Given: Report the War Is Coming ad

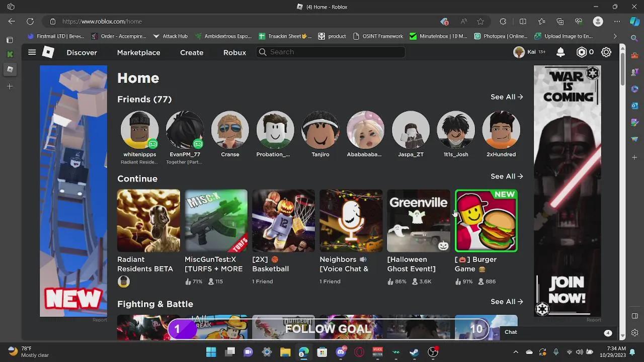Looking at the screenshot, I should click(x=594, y=320).
